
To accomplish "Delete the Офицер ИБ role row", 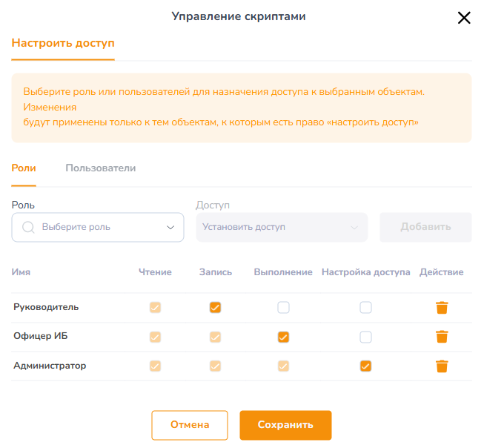I will click(442, 337).
